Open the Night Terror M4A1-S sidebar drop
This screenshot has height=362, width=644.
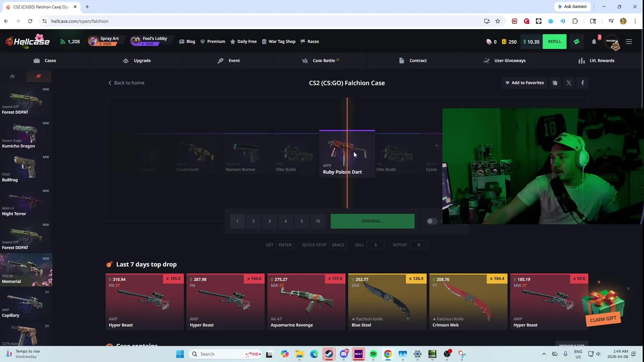[x=26, y=203]
